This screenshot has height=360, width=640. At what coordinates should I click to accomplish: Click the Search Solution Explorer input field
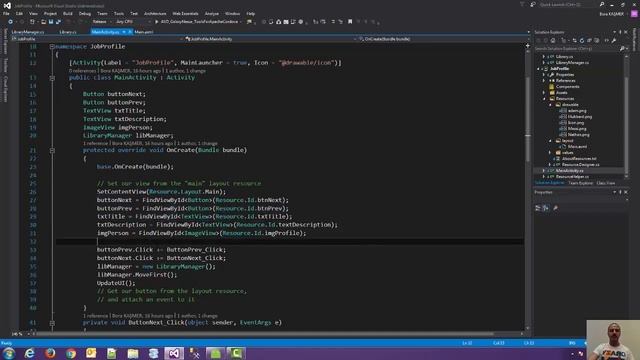576,49
